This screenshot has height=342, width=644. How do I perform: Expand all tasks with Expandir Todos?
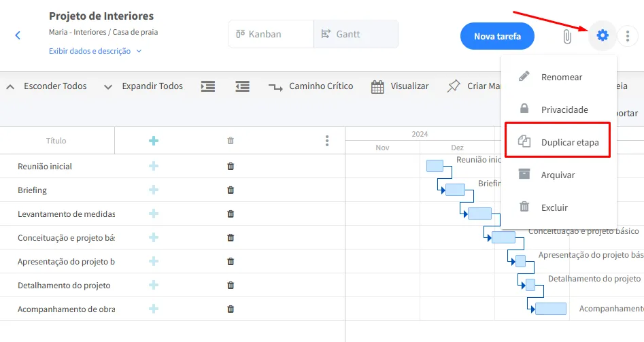pos(144,86)
